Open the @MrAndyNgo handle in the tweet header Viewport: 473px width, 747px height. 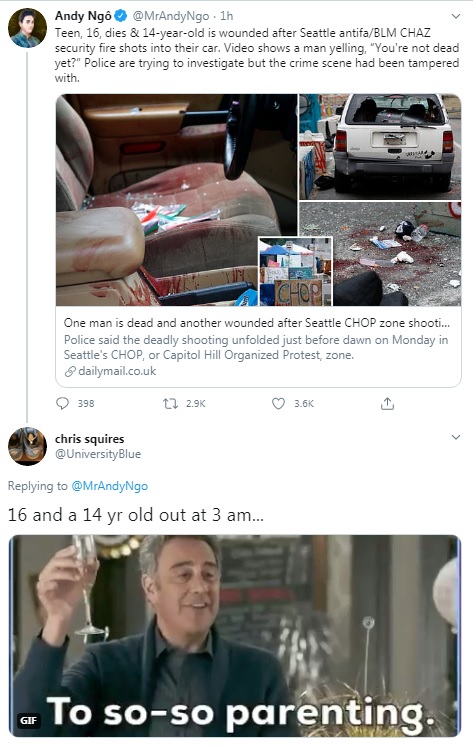[x=171, y=16]
